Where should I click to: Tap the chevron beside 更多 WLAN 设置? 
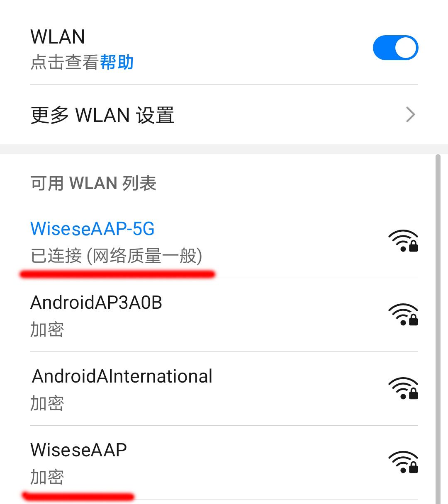[x=410, y=115]
